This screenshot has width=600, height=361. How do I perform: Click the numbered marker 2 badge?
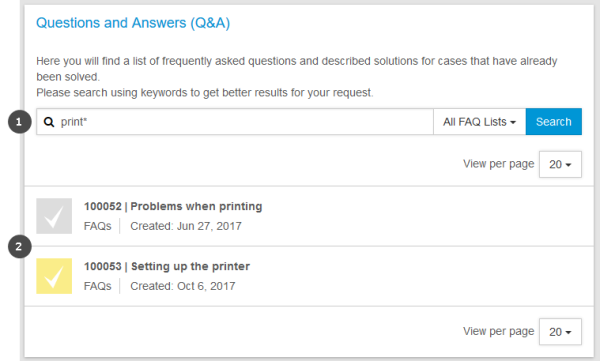(x=20, y=247)
